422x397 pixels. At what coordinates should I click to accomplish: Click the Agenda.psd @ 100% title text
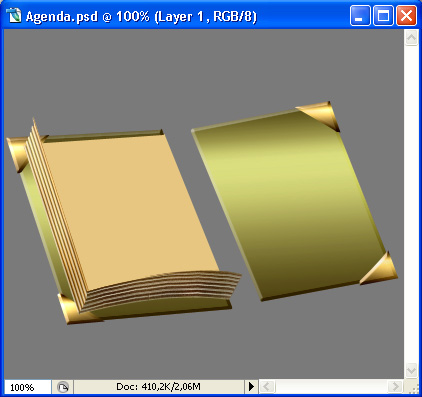point(141,16)
